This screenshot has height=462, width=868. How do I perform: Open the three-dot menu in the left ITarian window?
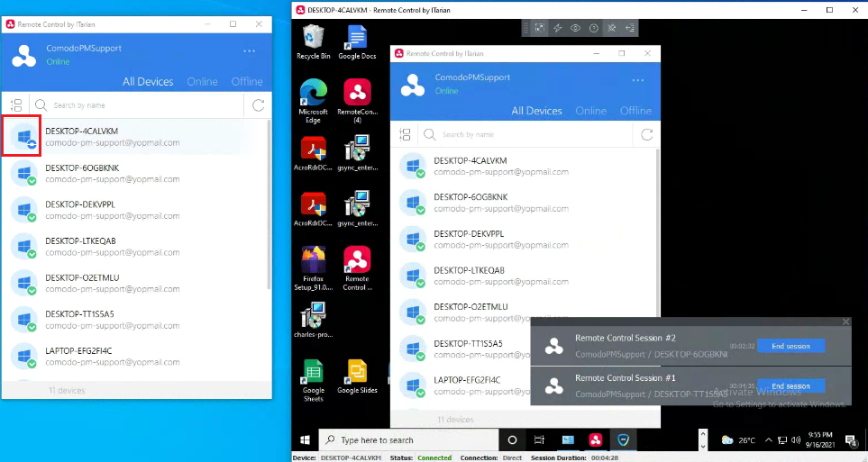[250, 51]
